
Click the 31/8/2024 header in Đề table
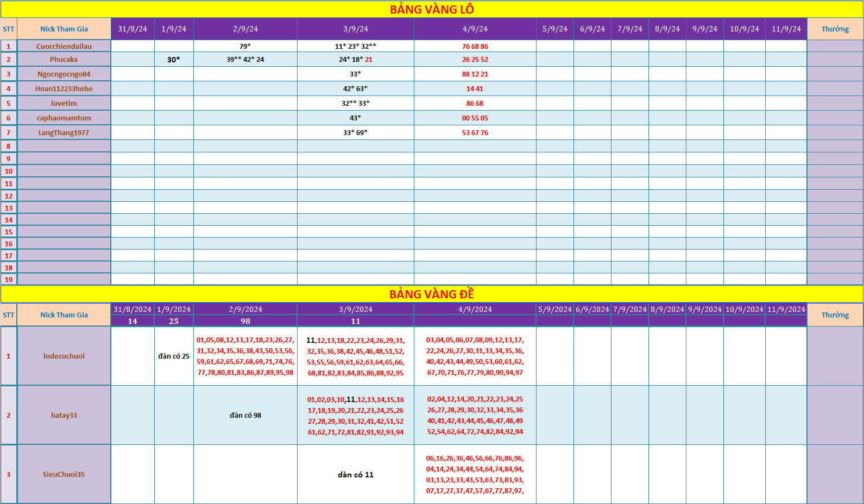click(133, 309)
